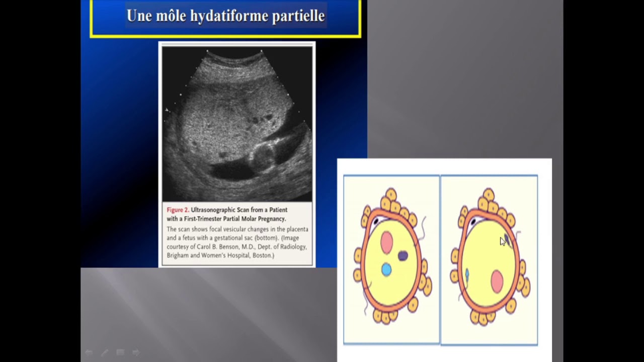
Task: Click the heading 'Ultrasonographic Scan from a Patient'
Action: click(239, 210)
